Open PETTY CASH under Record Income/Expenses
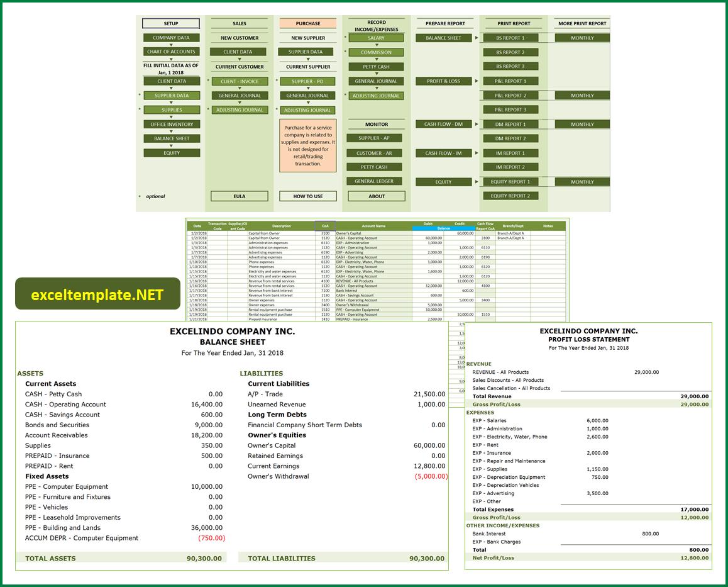 point(376,67)
